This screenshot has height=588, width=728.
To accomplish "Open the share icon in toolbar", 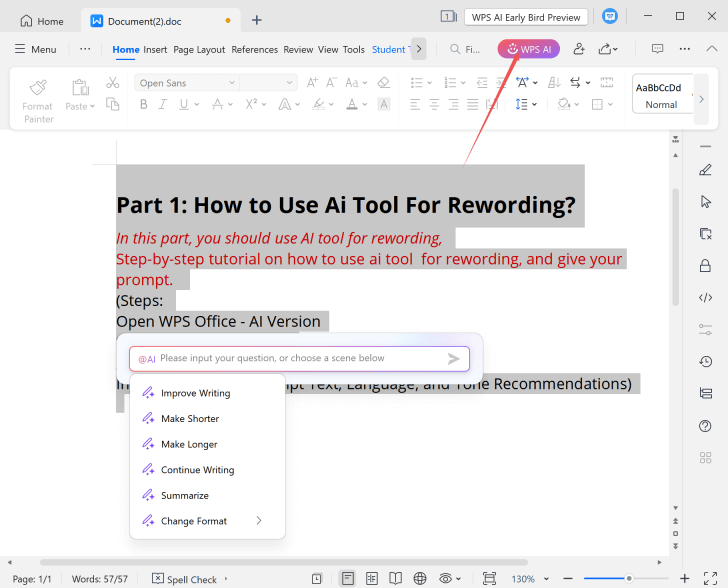I will pyautogui.click(x=607, y=49).
